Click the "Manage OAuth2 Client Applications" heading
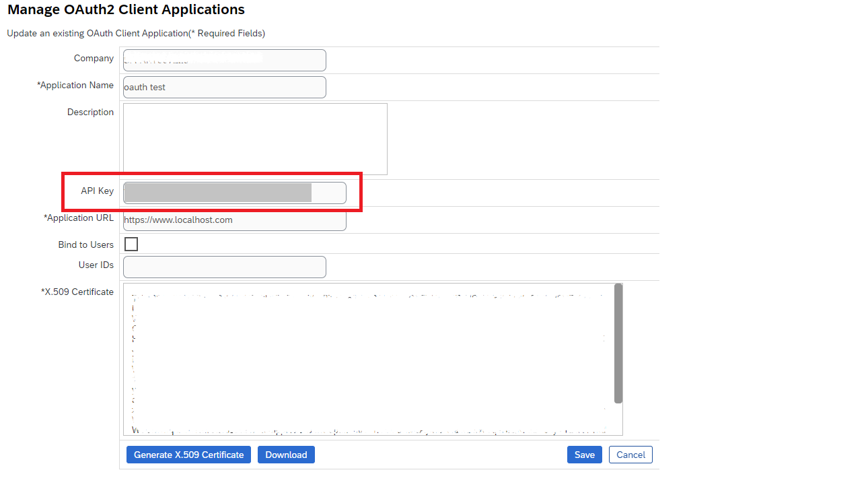This screenshot has width=868, height=493. coord(126,9)
